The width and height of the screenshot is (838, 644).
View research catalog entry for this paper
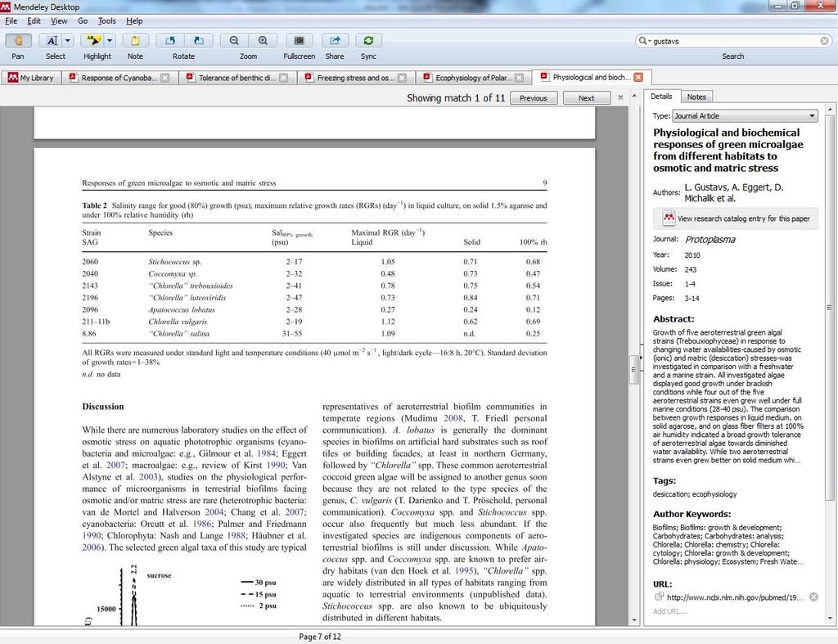point(736,218)
